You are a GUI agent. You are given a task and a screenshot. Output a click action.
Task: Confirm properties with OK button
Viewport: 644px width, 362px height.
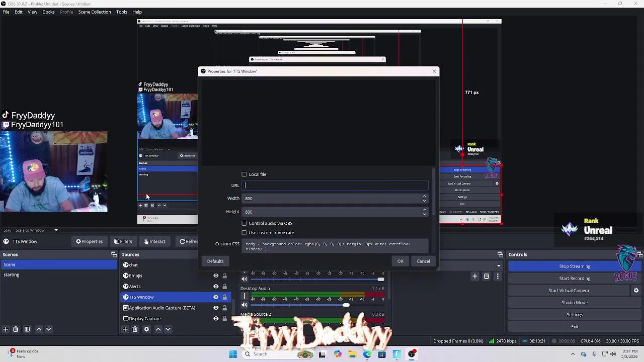click(x=400, y=261)
